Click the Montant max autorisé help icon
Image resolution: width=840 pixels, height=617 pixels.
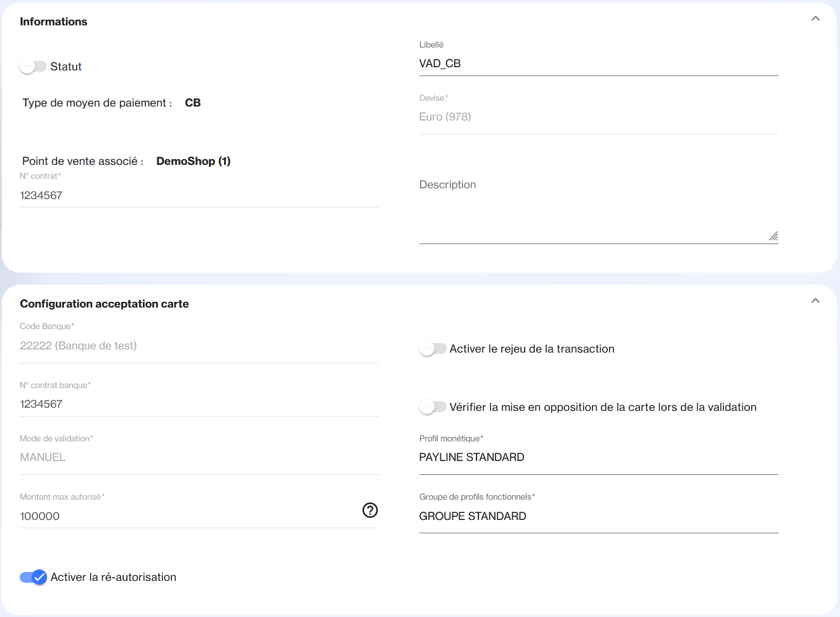tap(370, 510)
